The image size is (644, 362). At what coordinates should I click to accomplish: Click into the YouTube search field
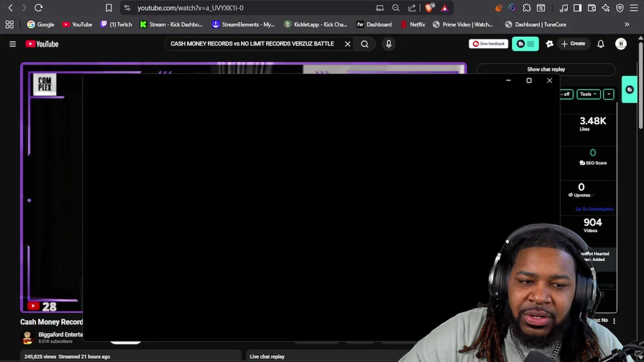[252, 44]
